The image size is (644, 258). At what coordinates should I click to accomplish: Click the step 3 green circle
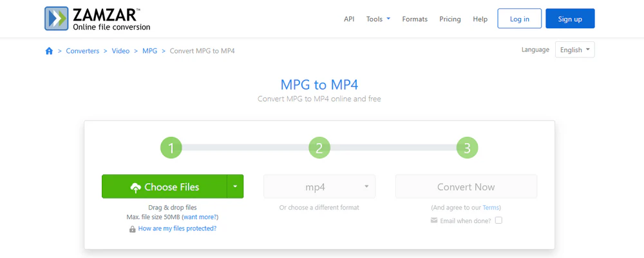467,148
